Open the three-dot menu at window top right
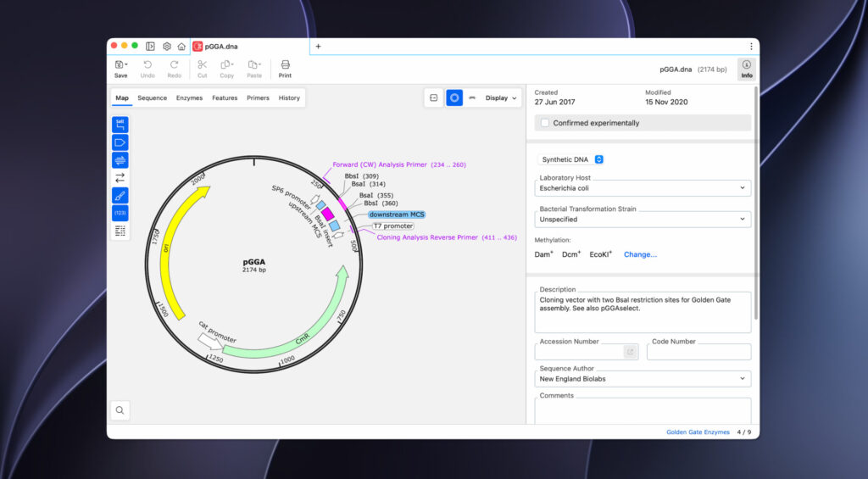Image resolution: width=868 pixels, height=479 pixels. point(751,47)
